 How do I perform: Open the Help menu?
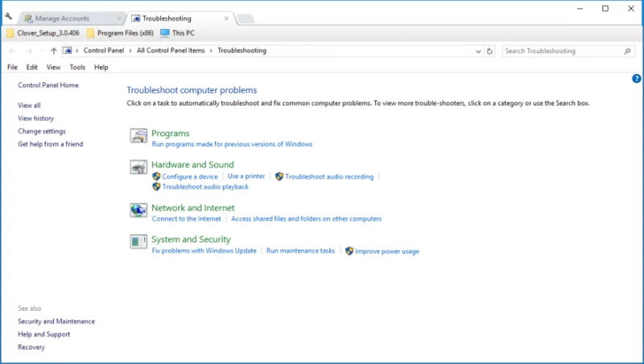101,68
